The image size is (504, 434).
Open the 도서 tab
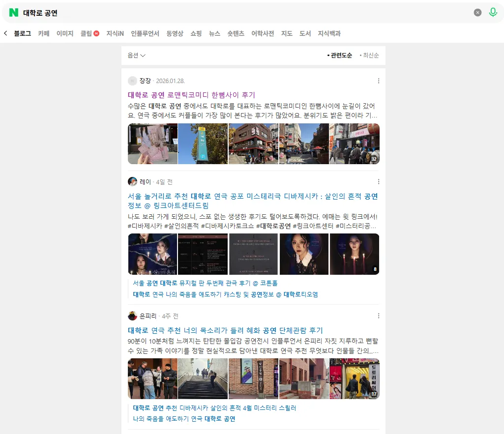tap(305, 33)
